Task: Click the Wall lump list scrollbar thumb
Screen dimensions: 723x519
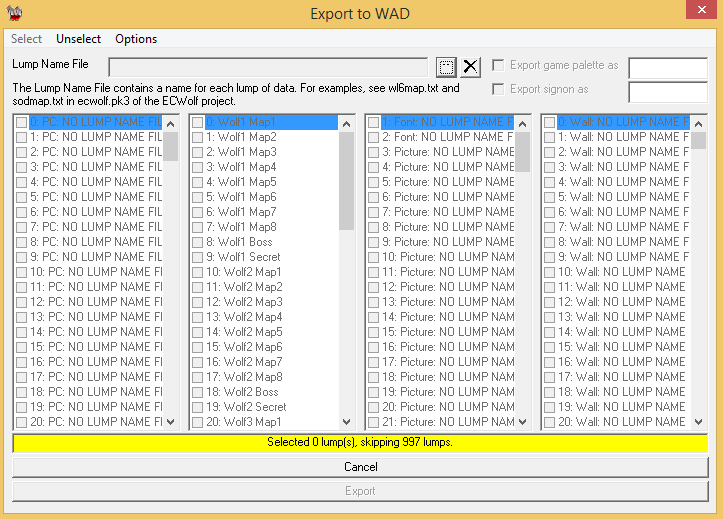Action: point(699,141)
